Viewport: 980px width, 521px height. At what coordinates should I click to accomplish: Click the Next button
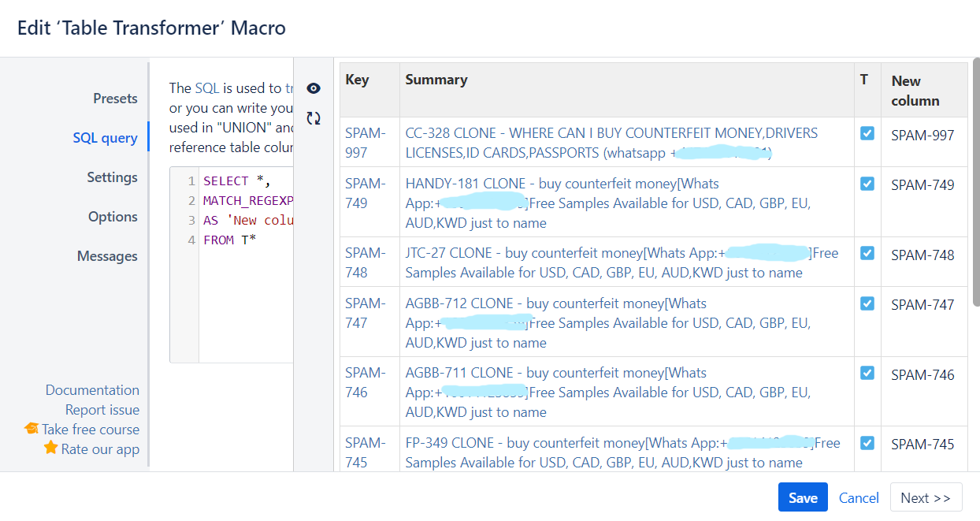[x=926, y=497]
